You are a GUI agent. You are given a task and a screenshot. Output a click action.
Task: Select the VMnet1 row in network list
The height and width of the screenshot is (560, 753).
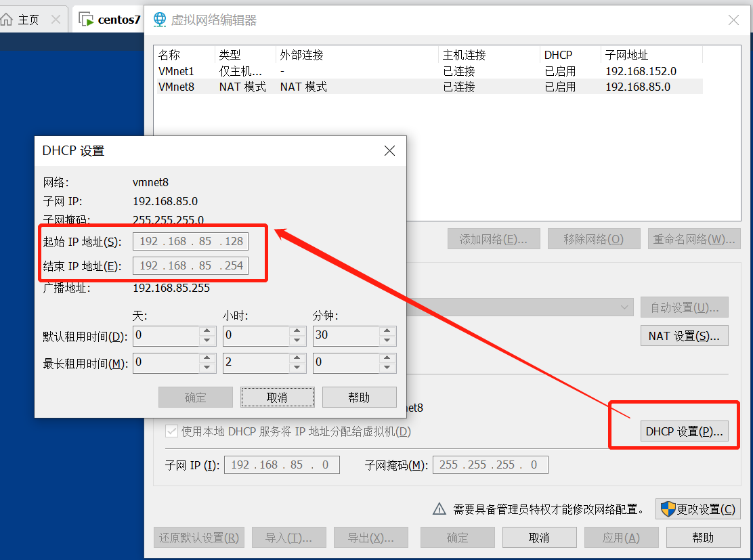[x=430, y=71]
